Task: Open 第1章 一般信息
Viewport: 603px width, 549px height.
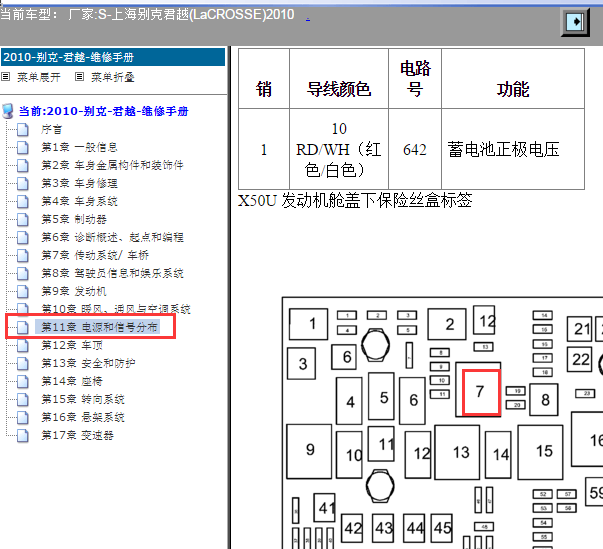Action: coord(79,147)
